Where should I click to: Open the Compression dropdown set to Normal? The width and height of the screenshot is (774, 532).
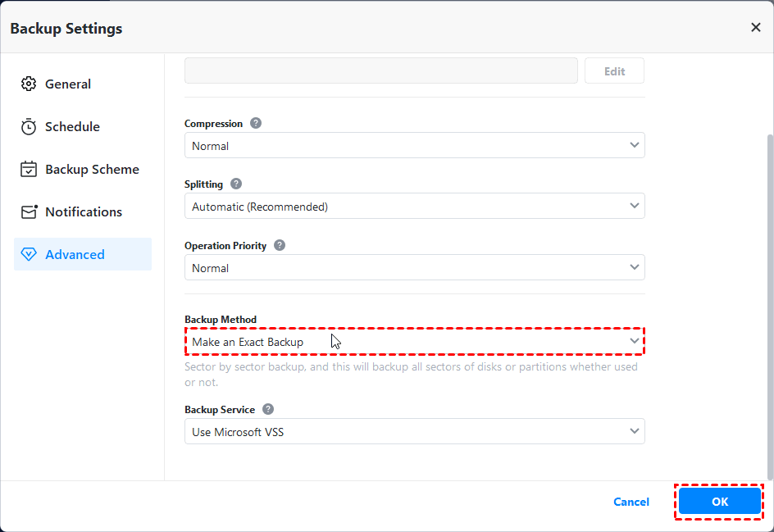point(414,146)
